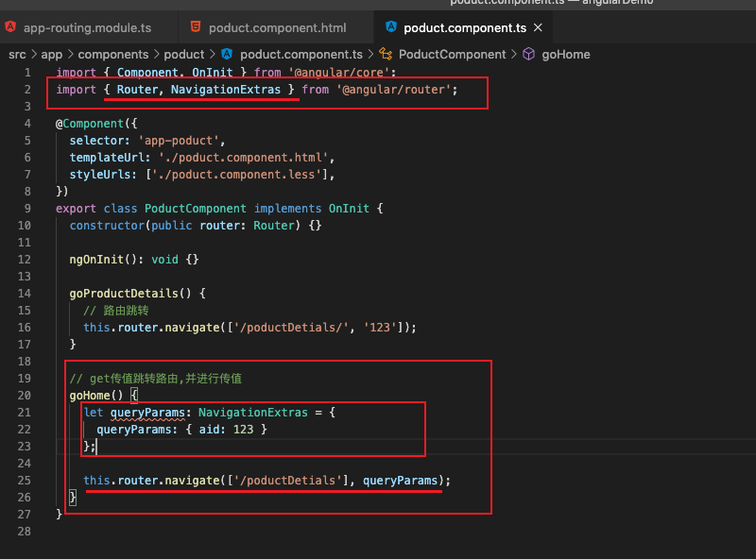Open the app breadcrumb segment
Viewport: 756px width, 559px height.
coord(52,55)
